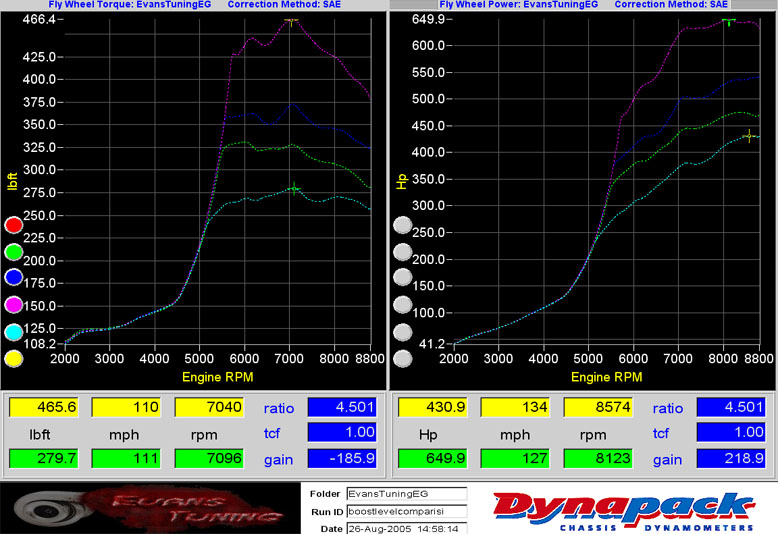Click the magenta run color circle
778x534 pixels.
[x=13, y=304]
